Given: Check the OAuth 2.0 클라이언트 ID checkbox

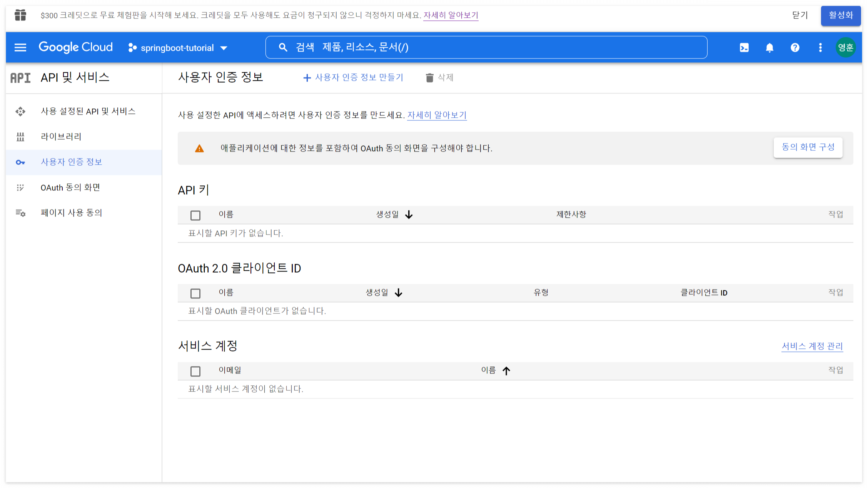Looking at the screenshot, I should [195, 293].
